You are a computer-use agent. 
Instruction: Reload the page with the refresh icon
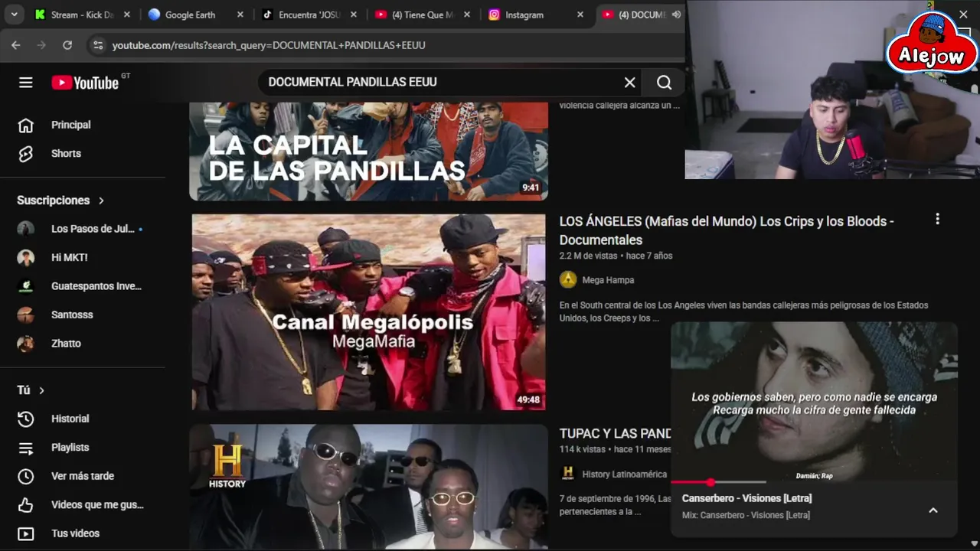pyautogui.click(x=67, y=45)
